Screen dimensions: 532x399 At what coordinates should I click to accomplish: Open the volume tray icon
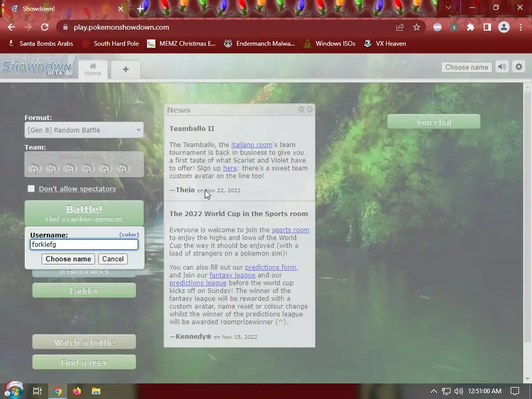tap(459, 391)
